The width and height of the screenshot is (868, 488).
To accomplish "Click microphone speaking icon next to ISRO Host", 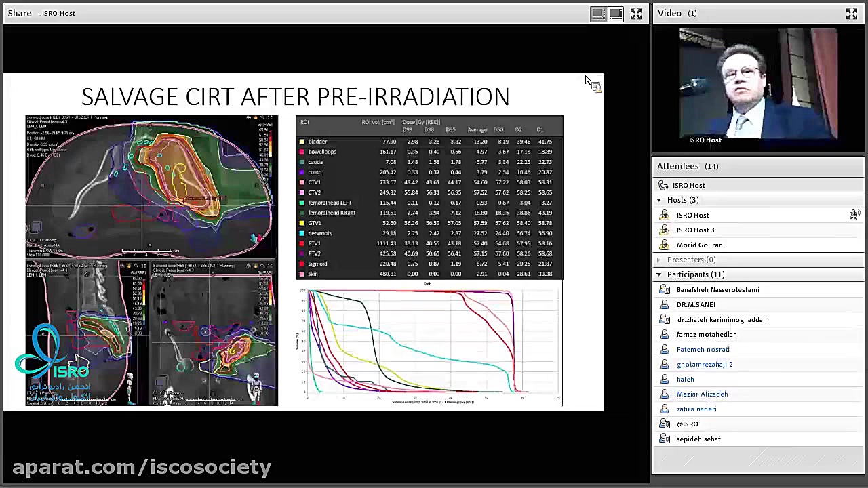I will click(x=854, y=215).
